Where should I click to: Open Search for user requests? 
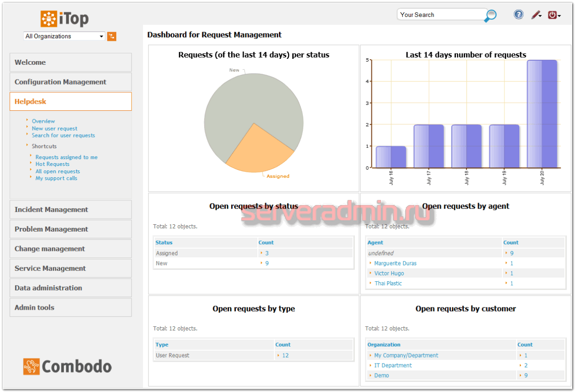tap(63, 136)
